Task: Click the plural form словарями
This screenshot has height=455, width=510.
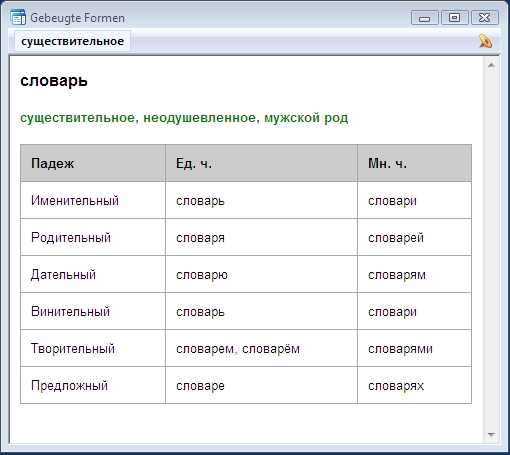Action: point(400,349)
